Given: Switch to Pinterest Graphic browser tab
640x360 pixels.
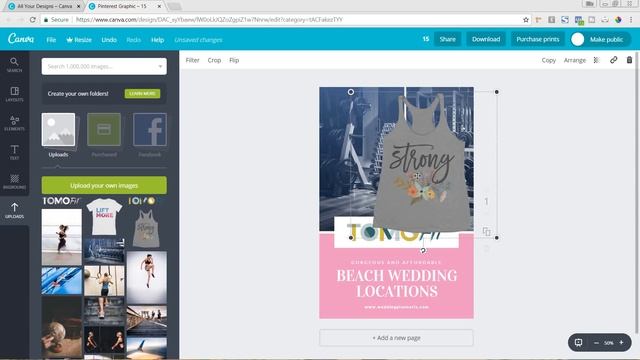Looking at the screenshot, I should [122, 6].
